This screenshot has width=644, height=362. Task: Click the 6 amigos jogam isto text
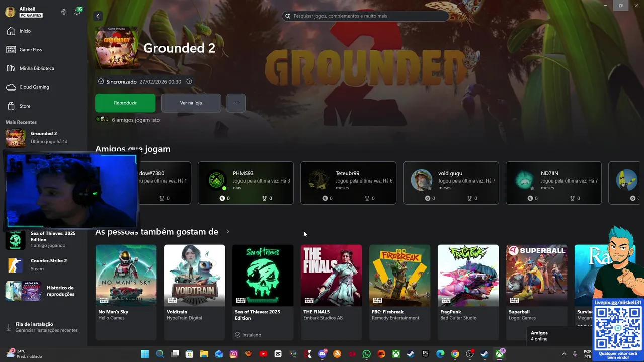[x=136, y=120]
